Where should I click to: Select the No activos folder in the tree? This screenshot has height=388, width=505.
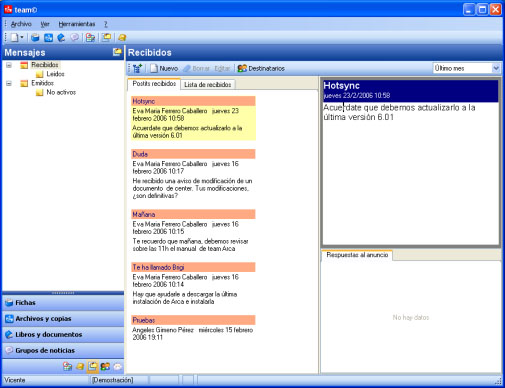pyautogui.click(x=61, y=92)
